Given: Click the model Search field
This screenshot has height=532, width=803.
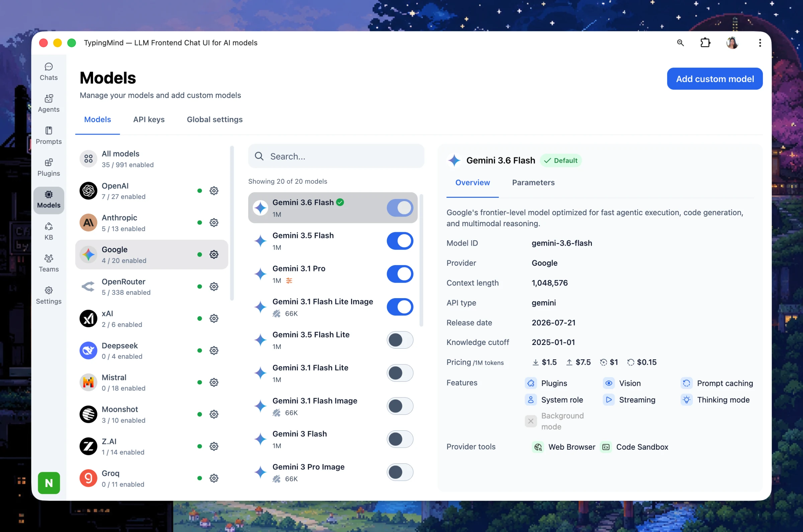Looking at the screenshot, I should click(x=336, y=156).
